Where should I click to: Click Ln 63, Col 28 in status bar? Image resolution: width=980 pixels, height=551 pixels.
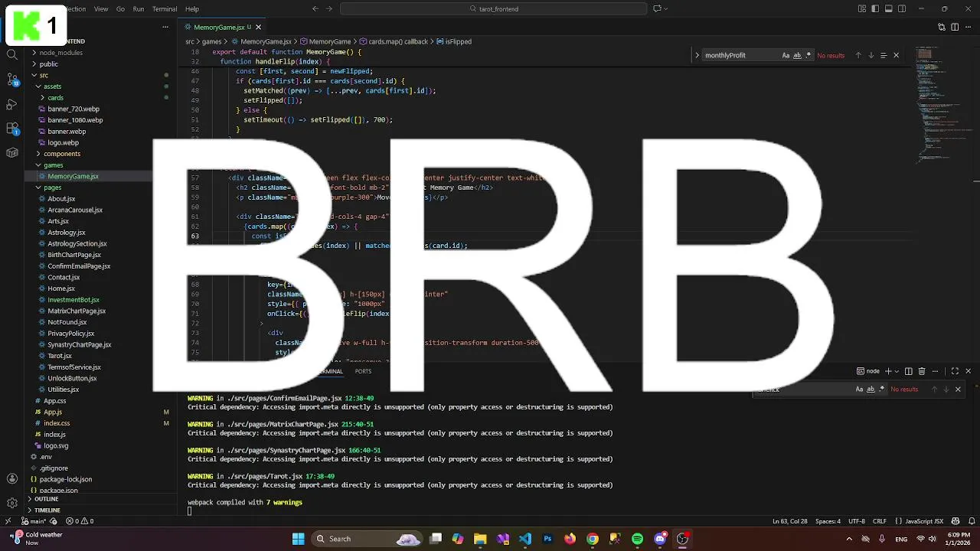point(789,521)
